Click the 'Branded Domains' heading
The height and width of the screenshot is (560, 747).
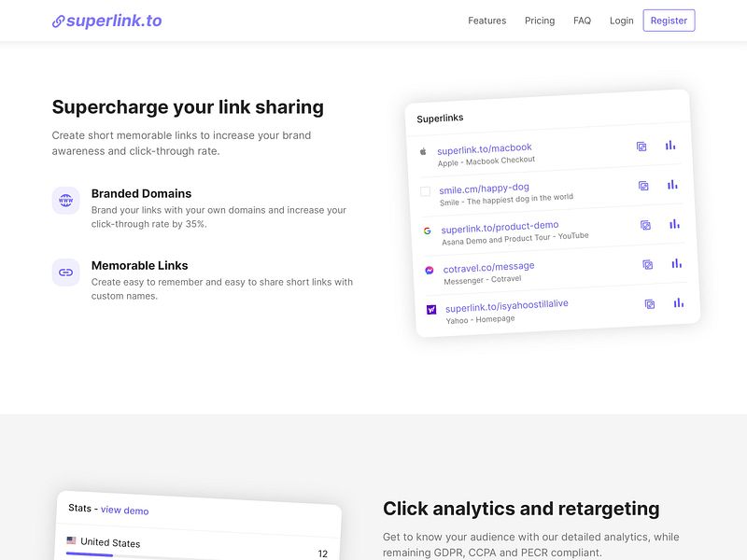point(142,193)
